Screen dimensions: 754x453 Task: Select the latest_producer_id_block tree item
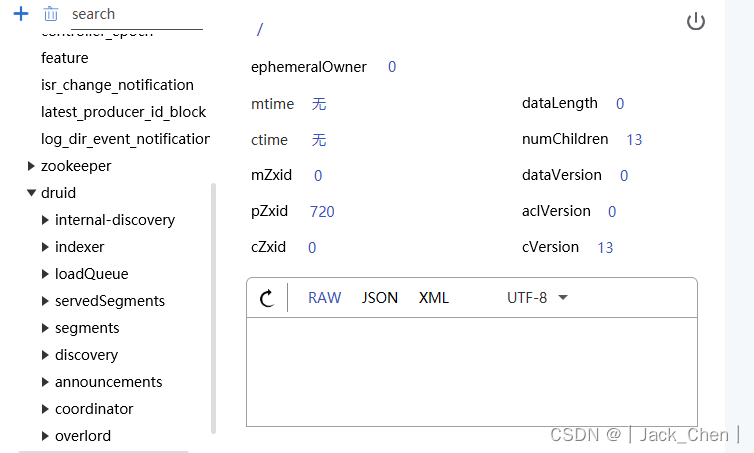(124, 112)
